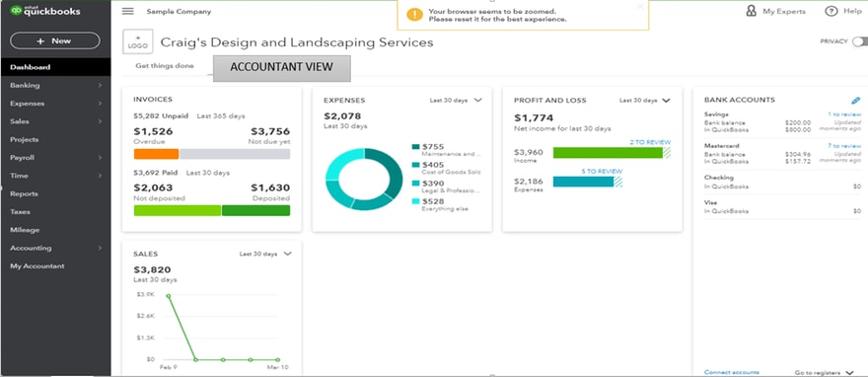The width and height of the screenshot is (868, 377).
Task: Open Sales in the sidebar
Action: tap(55, 121)
